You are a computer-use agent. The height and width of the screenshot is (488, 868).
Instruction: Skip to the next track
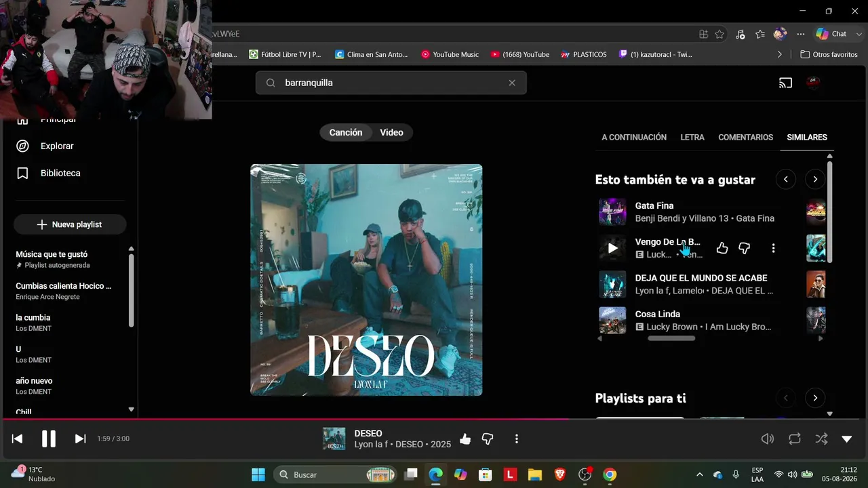tap(80, 439)
